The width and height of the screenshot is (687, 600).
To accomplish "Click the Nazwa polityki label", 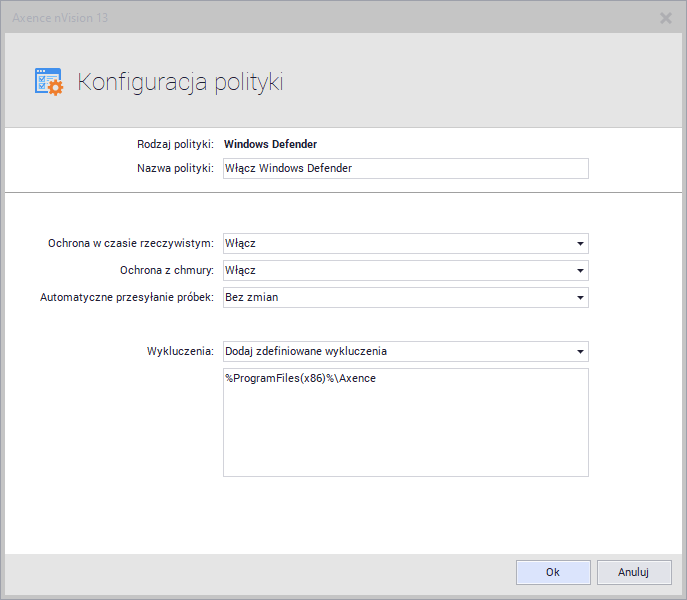I will [x=175, y=168].
